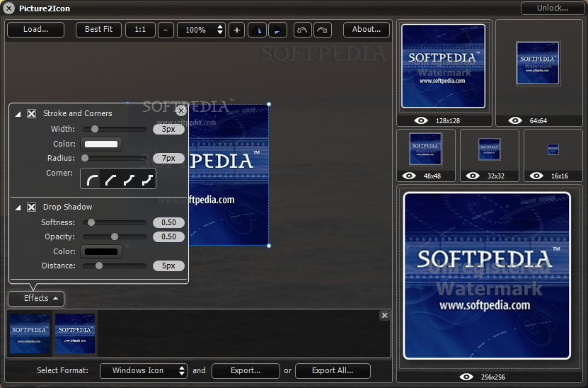The image size is (588, 388).
Task: Select the 16x16 icon preview
Action: (553, 149)
